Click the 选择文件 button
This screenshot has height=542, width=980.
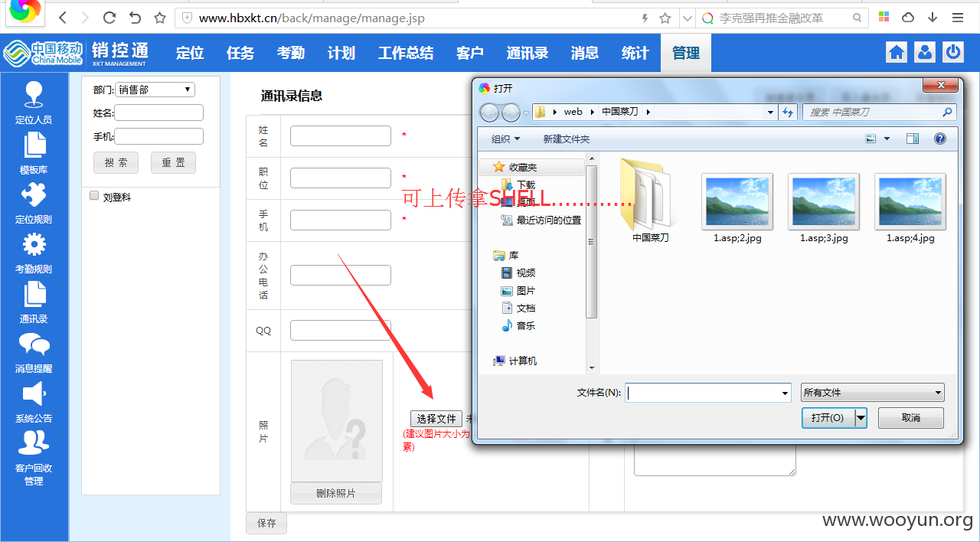coord(436,419)
